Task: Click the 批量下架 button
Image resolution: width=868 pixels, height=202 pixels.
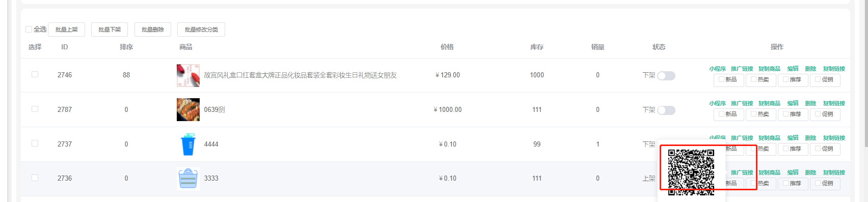Action: (x=110, y=30)
